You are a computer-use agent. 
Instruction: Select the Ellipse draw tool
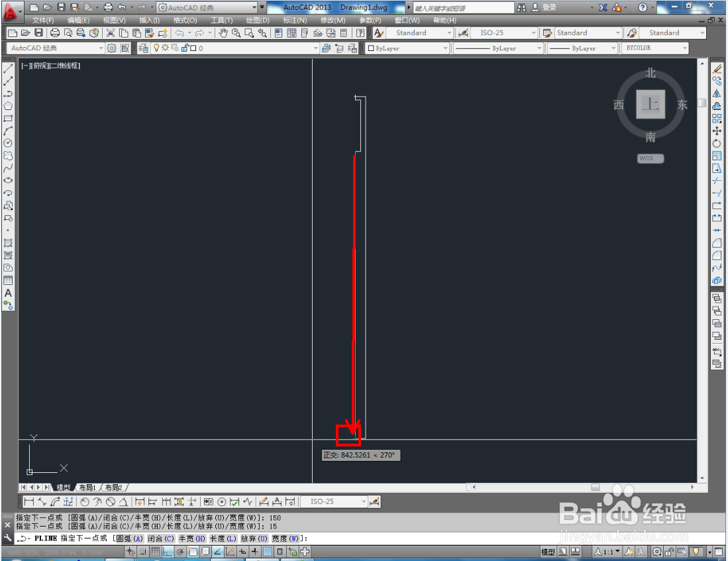coord(8,181)
